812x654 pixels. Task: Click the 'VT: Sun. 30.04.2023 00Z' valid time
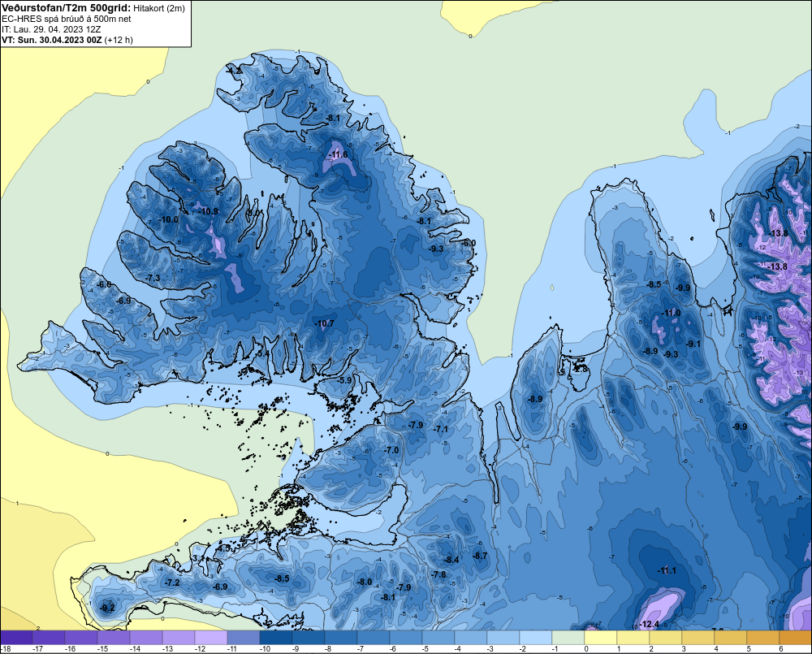[x=51, y=40]
